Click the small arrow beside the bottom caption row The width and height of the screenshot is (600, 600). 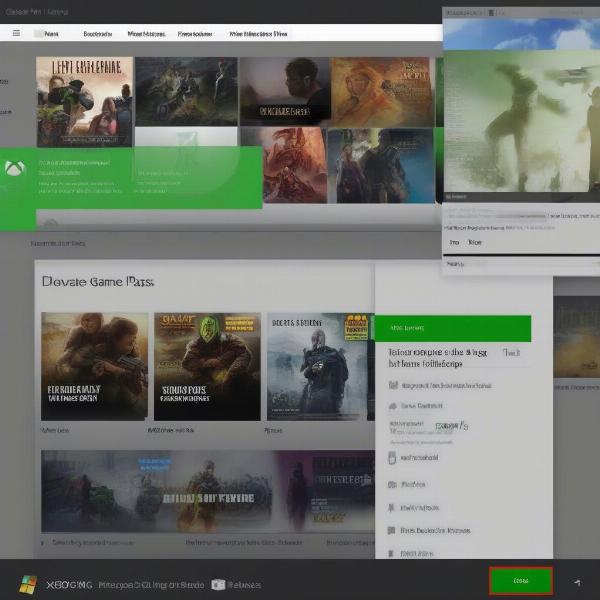[43, 543]
